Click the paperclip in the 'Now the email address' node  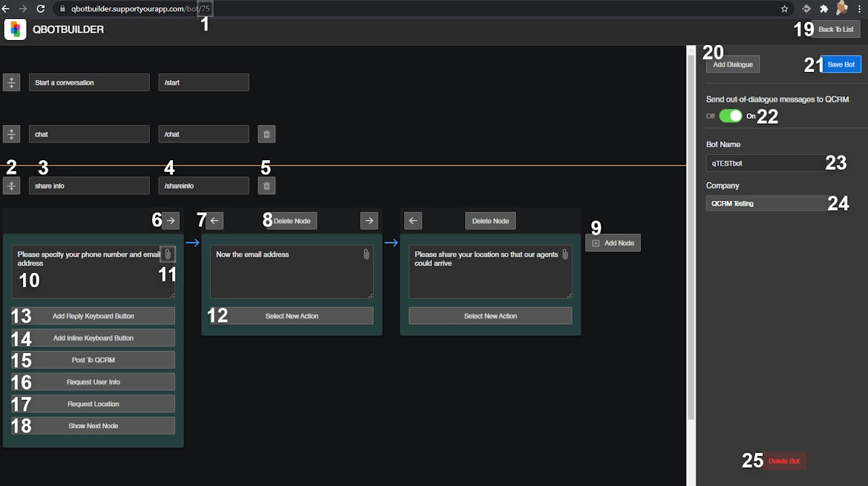pos(366,255)
